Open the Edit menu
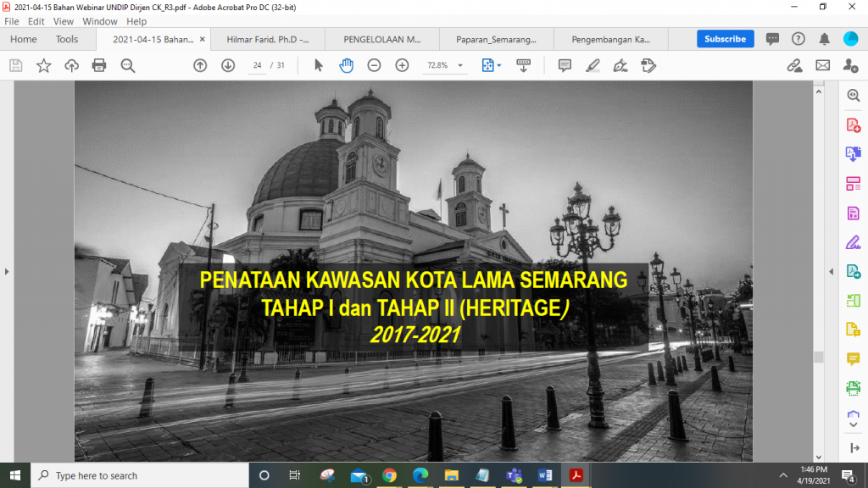868x488 pixels. coord(36,21)
